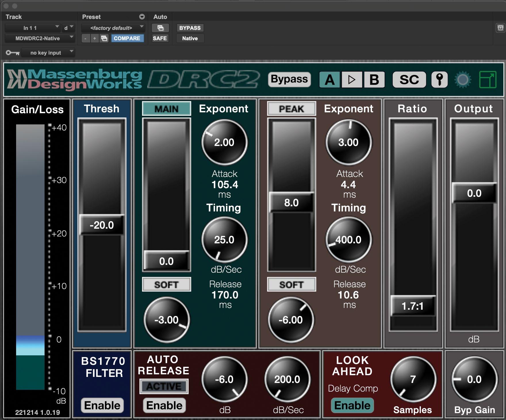The height and width of the screenshot is (420, 506).
Task: Click the key icon in plugin header
Action: [439, 80]
